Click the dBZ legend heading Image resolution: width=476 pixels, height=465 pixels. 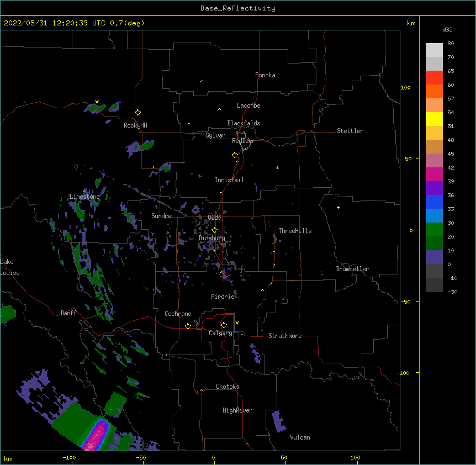point(447,30)
